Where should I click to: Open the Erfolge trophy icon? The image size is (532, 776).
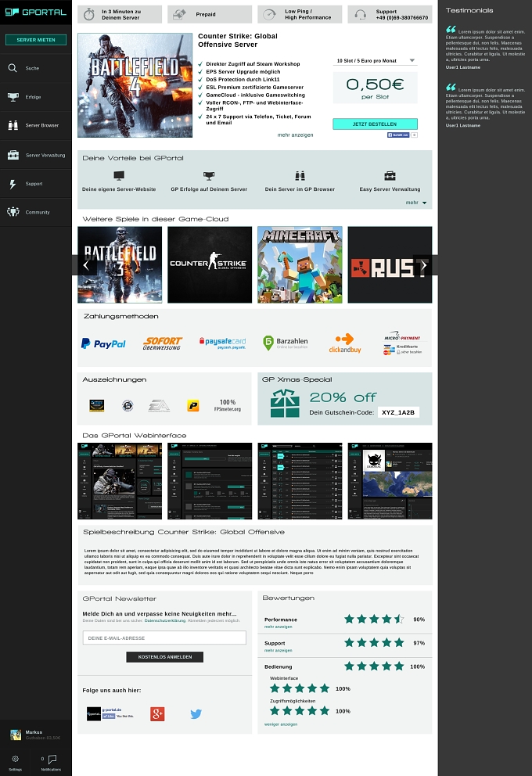(13, 96)
